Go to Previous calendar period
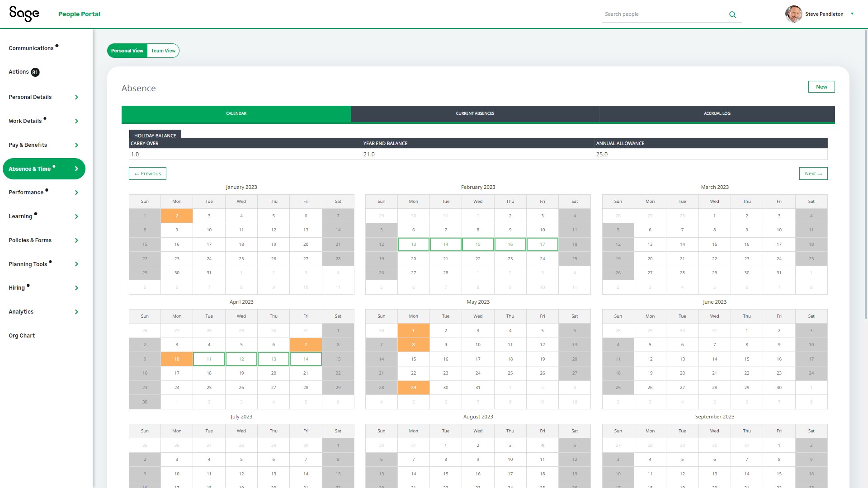868x488 pixels. (147, 174)
